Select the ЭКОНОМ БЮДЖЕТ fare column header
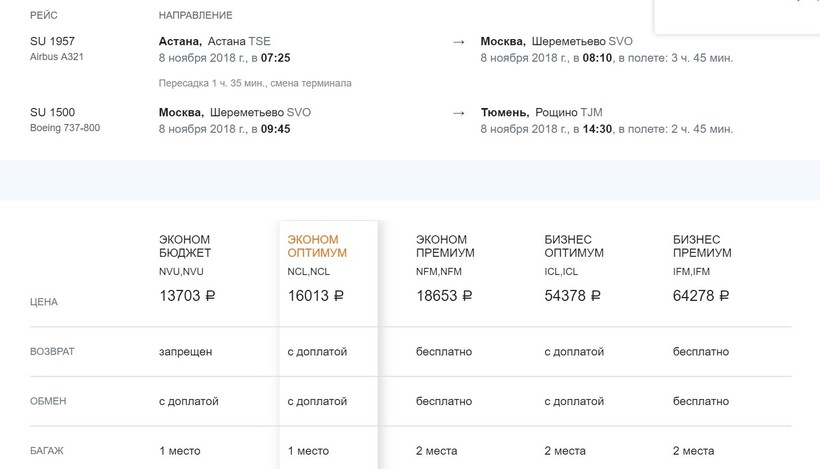 (185, 246)
